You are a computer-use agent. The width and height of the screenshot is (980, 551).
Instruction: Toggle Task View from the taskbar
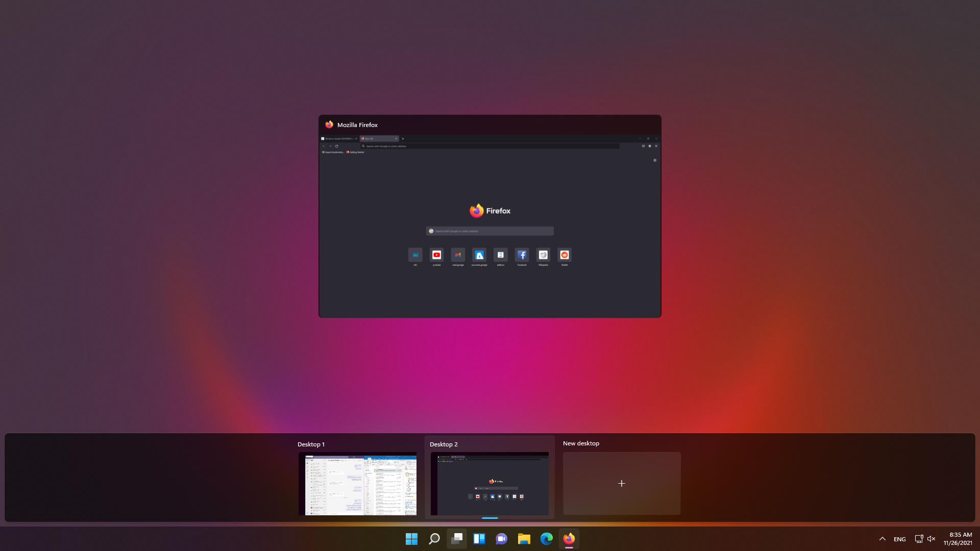(x=456, y=539)
